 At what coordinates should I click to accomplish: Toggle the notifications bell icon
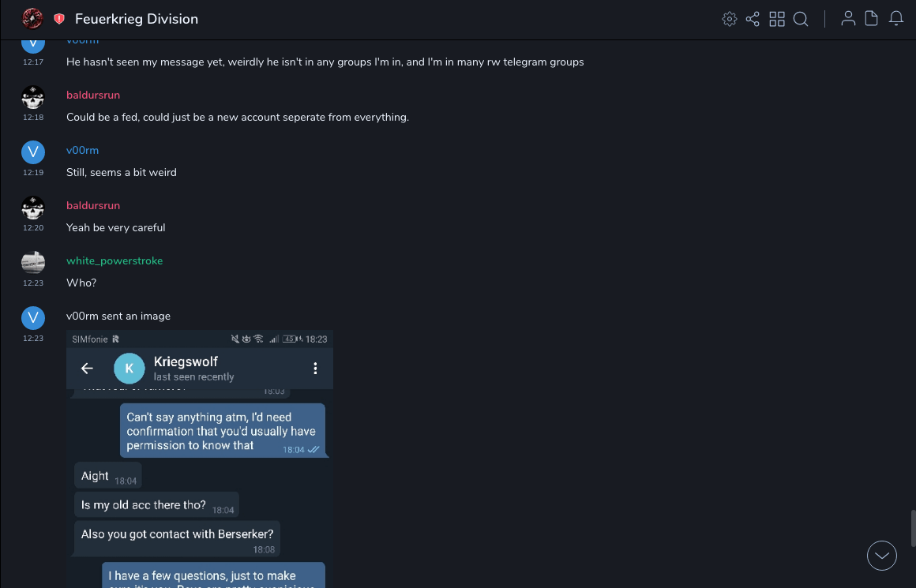895,19
